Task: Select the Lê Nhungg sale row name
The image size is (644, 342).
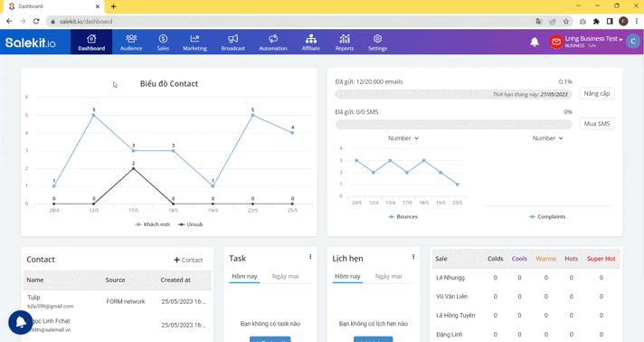Action: point(450,278)
